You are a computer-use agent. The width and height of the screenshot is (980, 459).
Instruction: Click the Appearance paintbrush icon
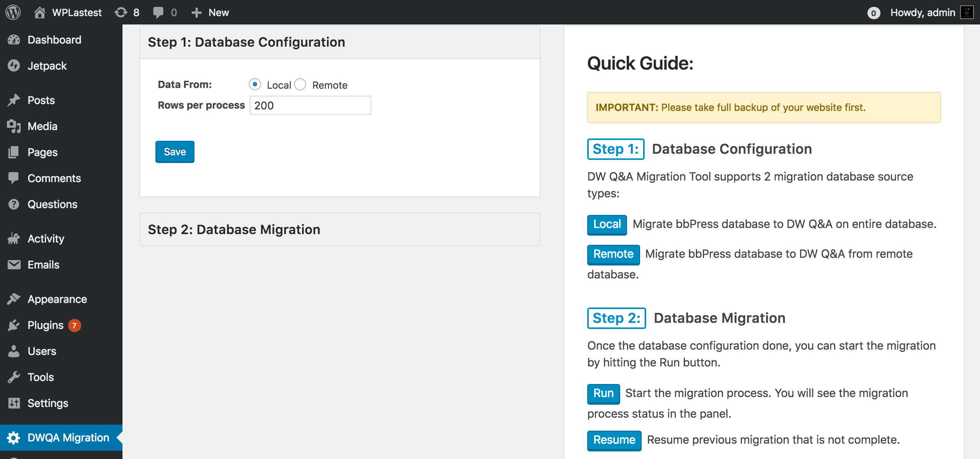[x=14, y=299]
